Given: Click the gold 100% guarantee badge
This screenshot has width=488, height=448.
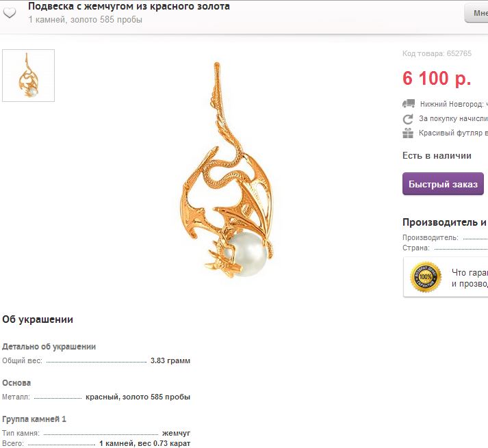Looking at the screenshot, I should pyautogui.click(x=426, y=276).
